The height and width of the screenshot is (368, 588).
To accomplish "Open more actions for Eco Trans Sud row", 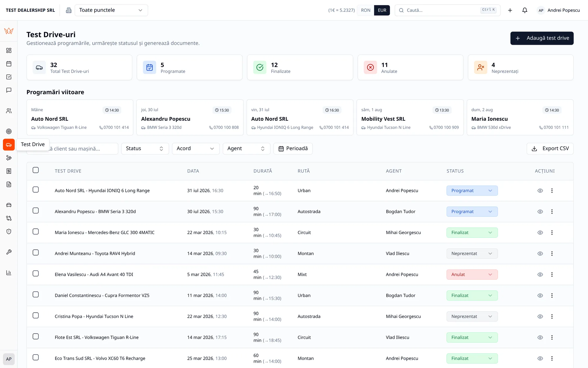I will [552, 358].
